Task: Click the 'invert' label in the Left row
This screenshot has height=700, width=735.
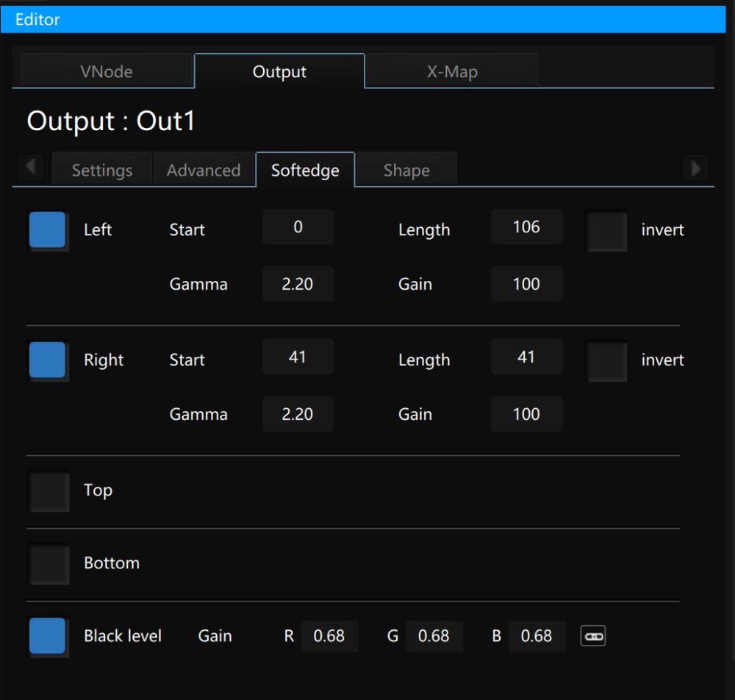Action: [x=662, y=229]
